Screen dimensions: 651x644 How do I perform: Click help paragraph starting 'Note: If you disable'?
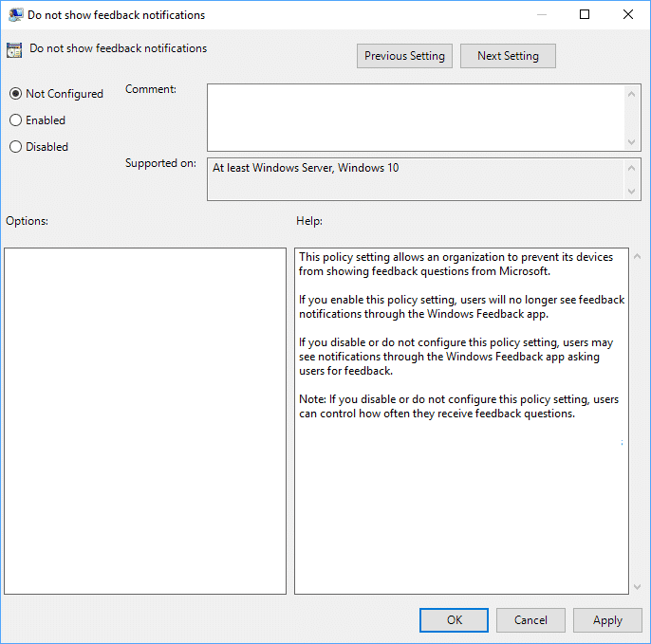(x=458, y=406)
